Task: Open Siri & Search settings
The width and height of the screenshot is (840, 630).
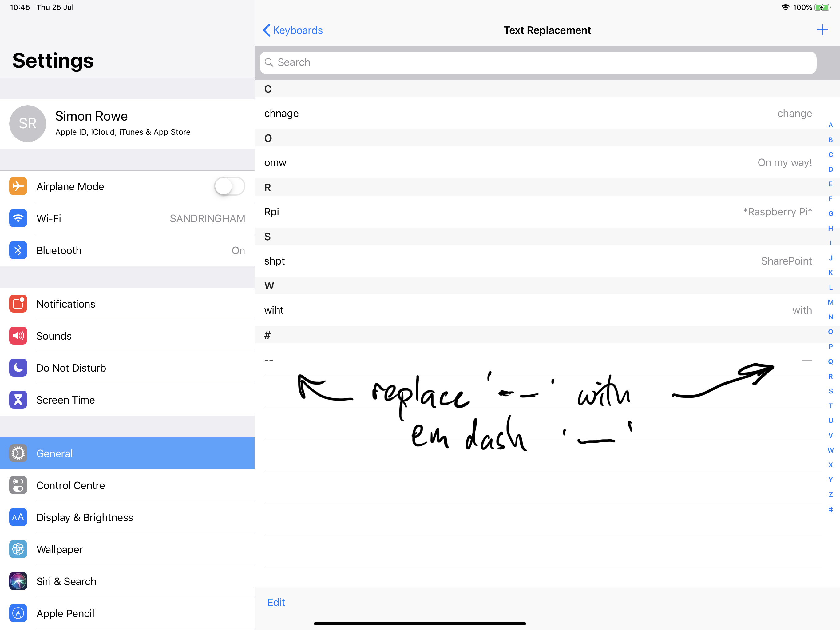Action: (127, 581)
